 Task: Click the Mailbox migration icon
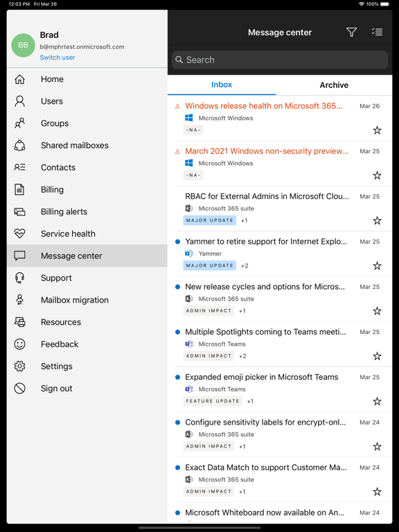tap(19, 300)
